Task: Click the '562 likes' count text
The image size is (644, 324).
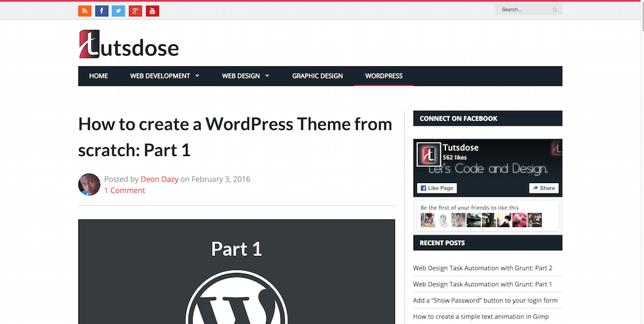Action: 455,158
